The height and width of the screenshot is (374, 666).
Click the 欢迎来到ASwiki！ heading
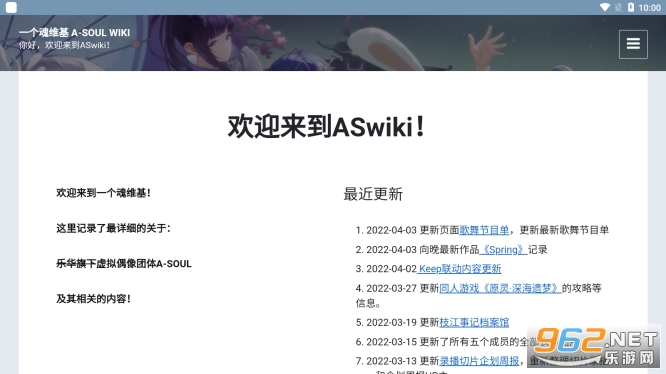326,127
